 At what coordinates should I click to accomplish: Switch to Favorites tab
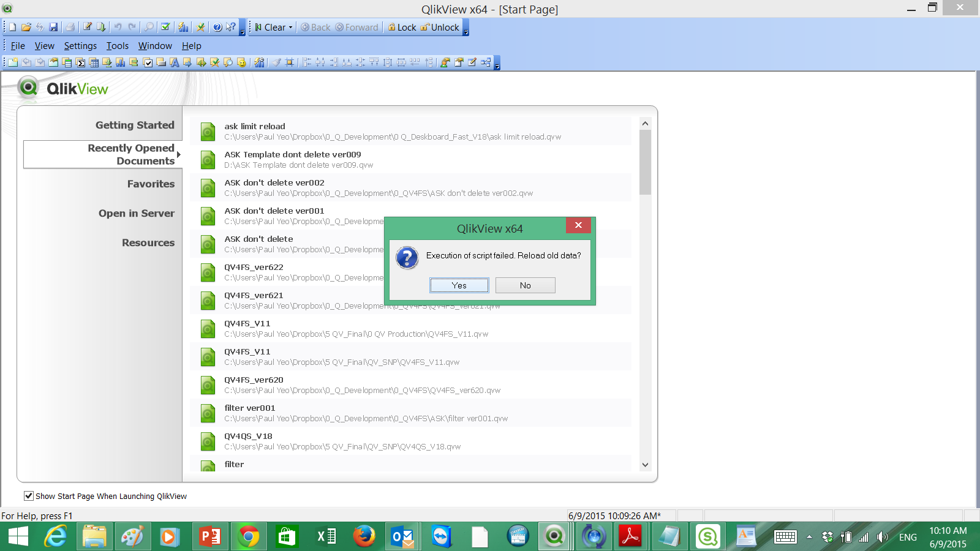tap(151, 184)
